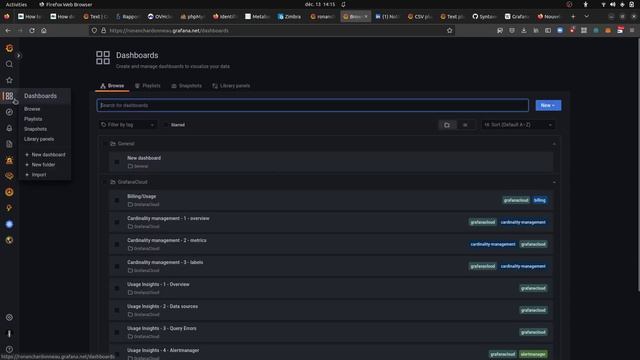Open the clock calendar in top bar
Screen dimensions: 640x360
pyautogui.click(x=320, y=4)
